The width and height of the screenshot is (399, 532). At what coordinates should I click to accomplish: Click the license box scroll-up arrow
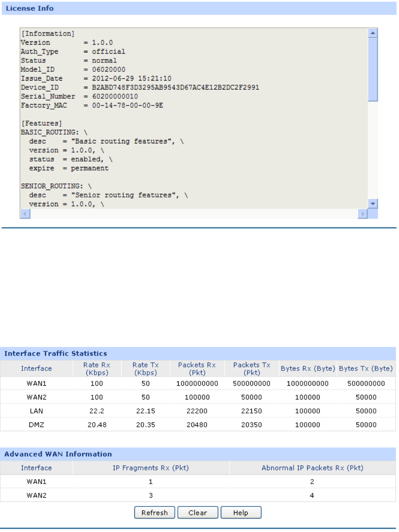[373, 33]
